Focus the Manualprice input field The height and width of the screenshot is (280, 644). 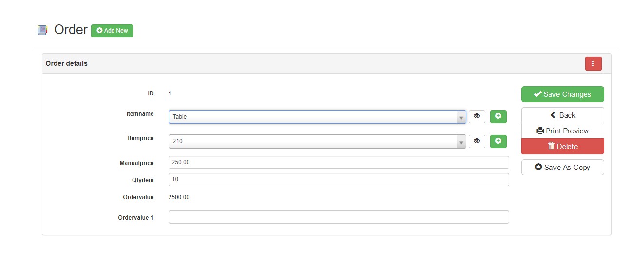[339, 162]
